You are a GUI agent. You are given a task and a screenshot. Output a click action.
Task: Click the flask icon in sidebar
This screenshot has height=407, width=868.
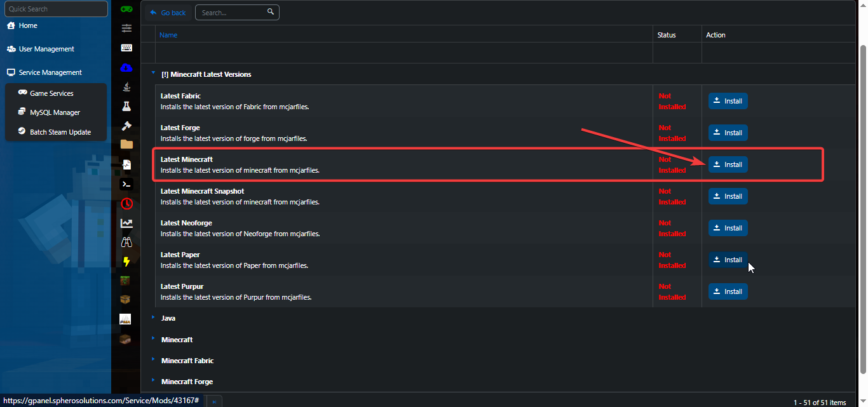click(x=126, y=106)
